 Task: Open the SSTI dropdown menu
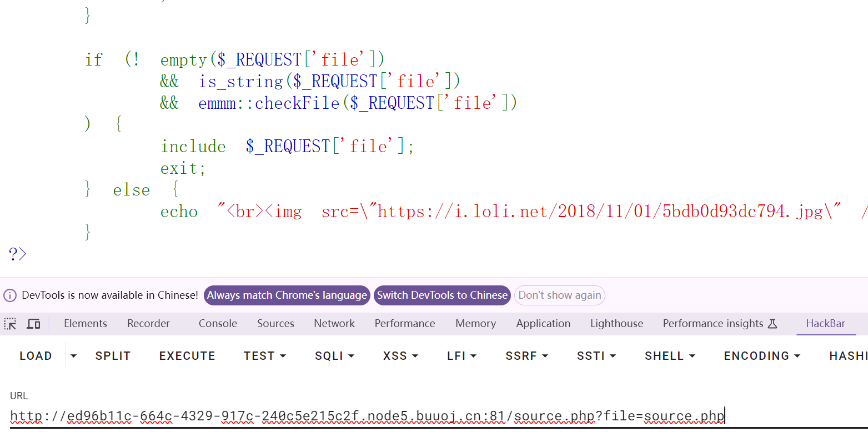(596, 356)
